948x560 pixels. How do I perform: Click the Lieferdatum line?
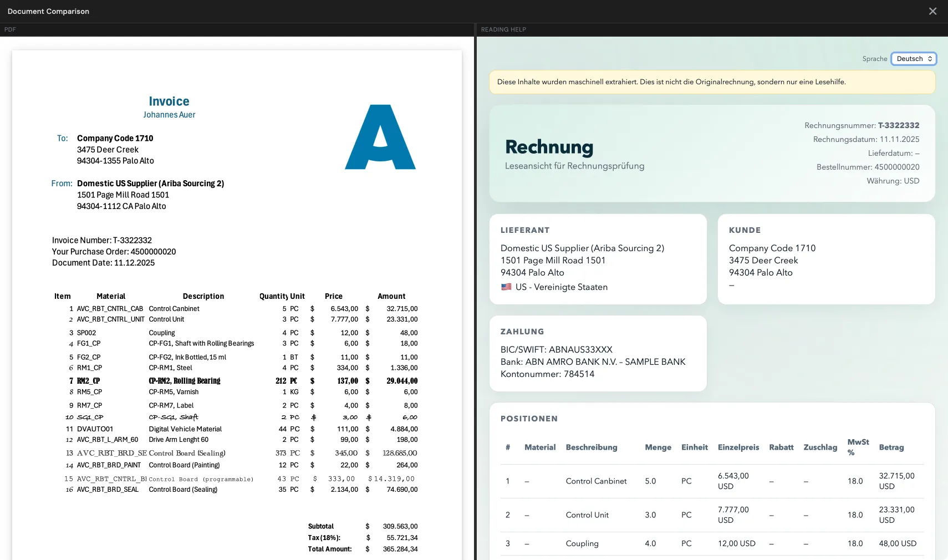coord(894,153)
